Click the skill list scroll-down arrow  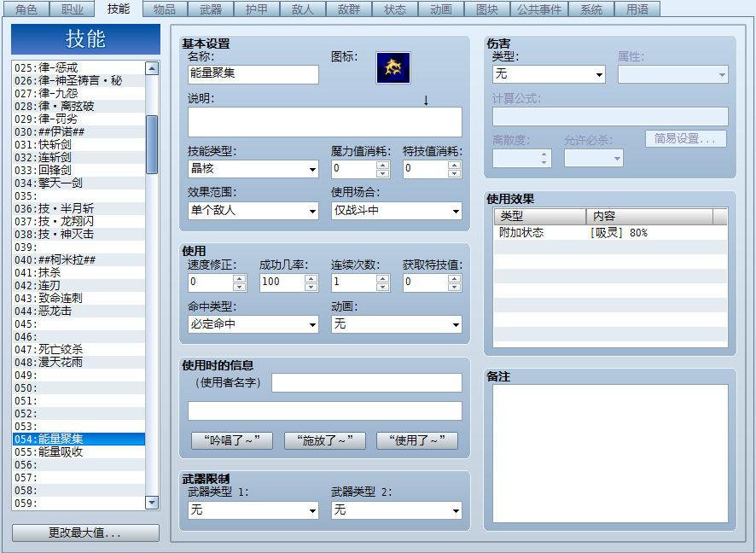click(x=152, y=503)
